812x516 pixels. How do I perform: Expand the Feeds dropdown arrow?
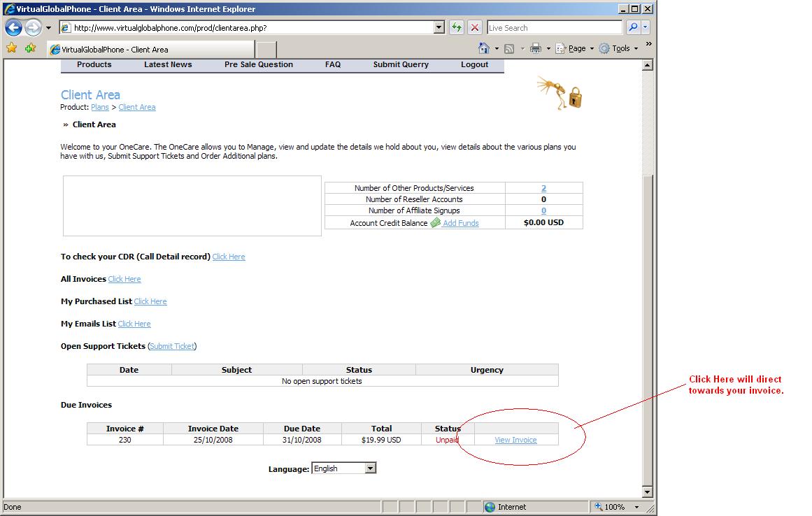(522, 49)
